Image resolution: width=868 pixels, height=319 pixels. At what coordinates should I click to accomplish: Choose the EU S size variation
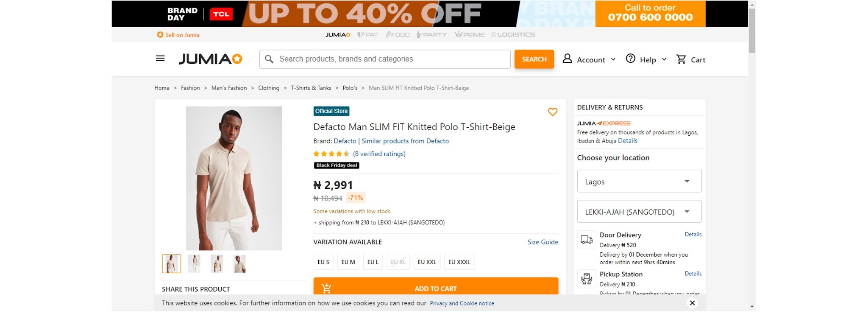click(x=323, y=262)
